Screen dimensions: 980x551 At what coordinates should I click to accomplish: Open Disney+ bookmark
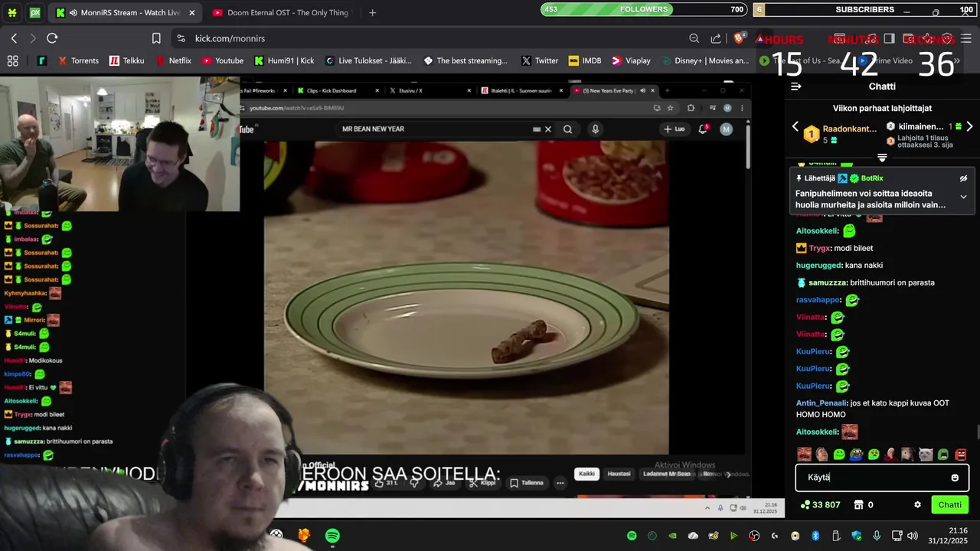[x=704, y=60]
